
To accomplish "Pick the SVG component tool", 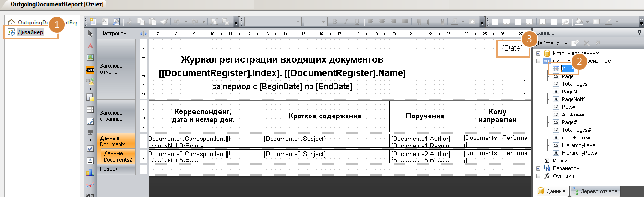I will click(90, 70).
